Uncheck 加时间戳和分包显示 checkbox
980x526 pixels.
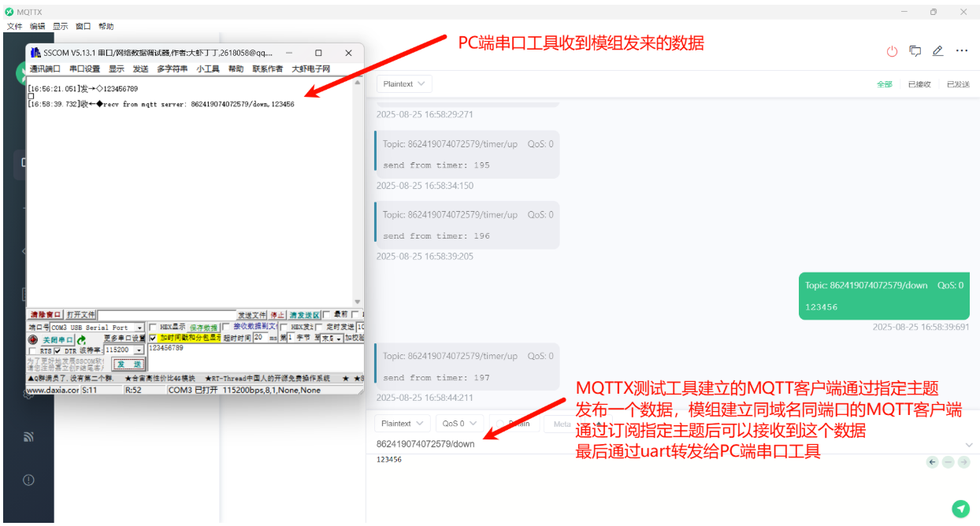tap(153, 338)
